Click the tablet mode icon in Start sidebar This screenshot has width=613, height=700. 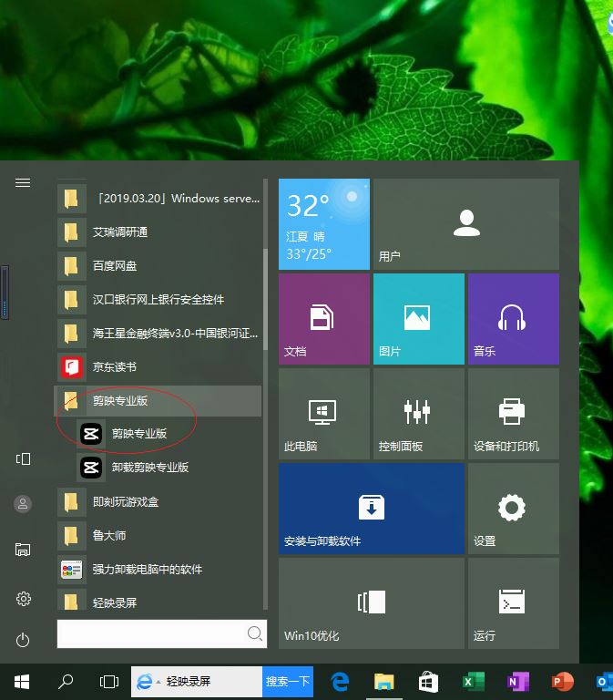pyautogui.click(x=23, y=459)
